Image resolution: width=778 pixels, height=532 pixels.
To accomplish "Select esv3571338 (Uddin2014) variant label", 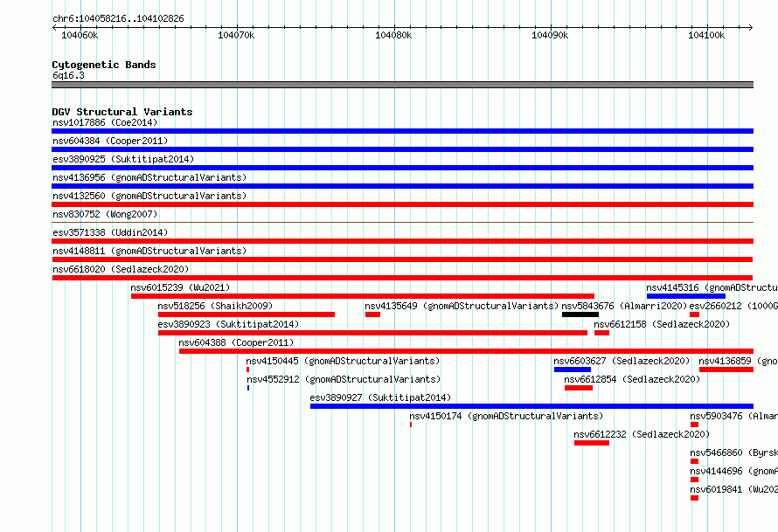I will tap(110, 232).
